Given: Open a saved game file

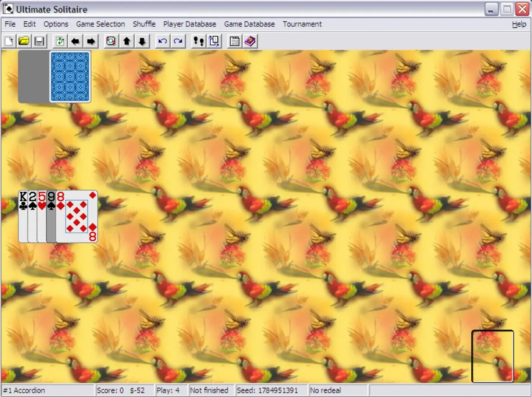Looking at the screenshot, I should point(24,41).
